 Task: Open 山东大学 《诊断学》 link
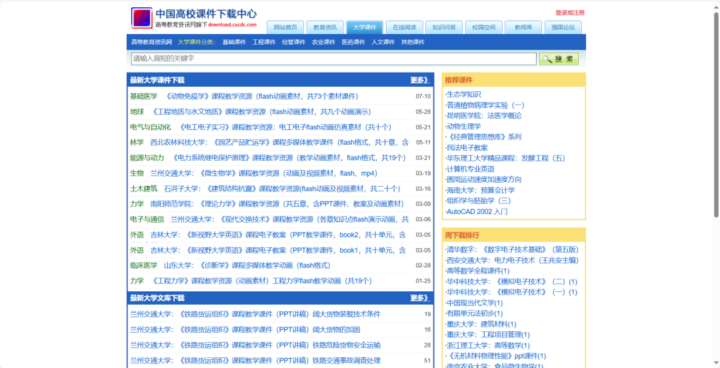coord(248,266)
